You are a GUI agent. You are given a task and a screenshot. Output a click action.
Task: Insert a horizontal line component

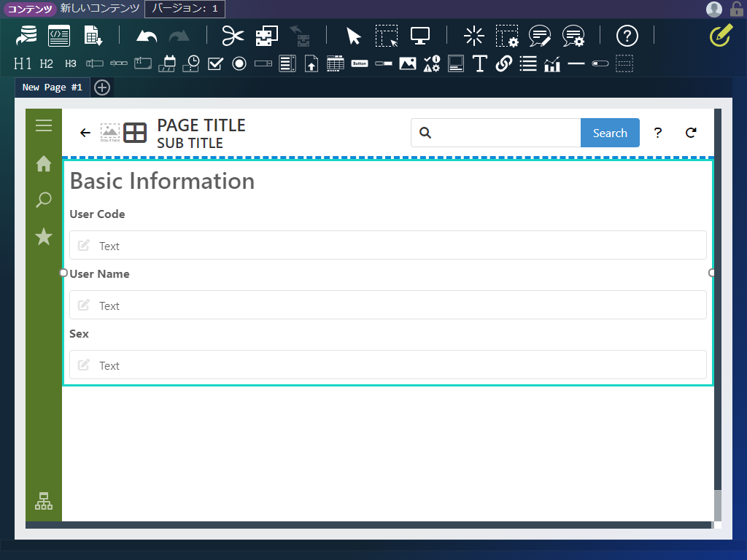coord(576,63)
